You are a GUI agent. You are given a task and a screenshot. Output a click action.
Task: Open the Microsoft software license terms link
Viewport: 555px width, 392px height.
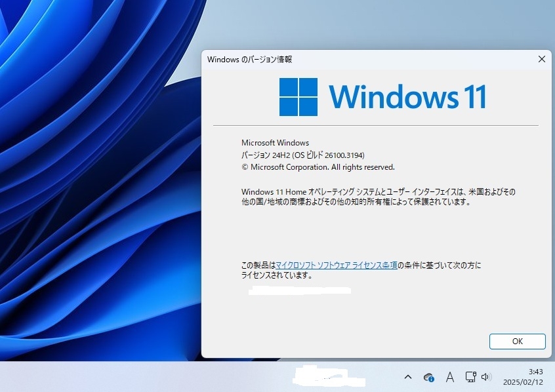point(337,265)
